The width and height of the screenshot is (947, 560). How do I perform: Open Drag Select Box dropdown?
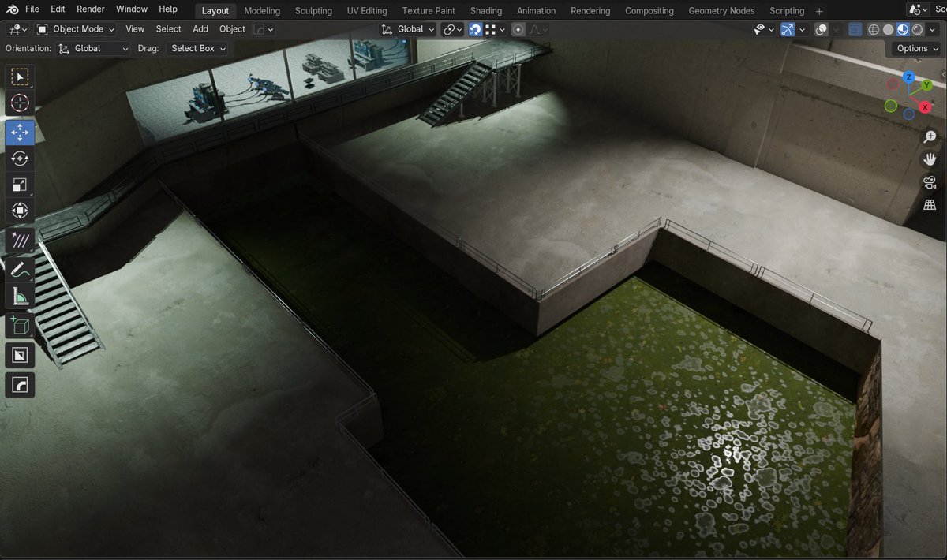[197, 48]
